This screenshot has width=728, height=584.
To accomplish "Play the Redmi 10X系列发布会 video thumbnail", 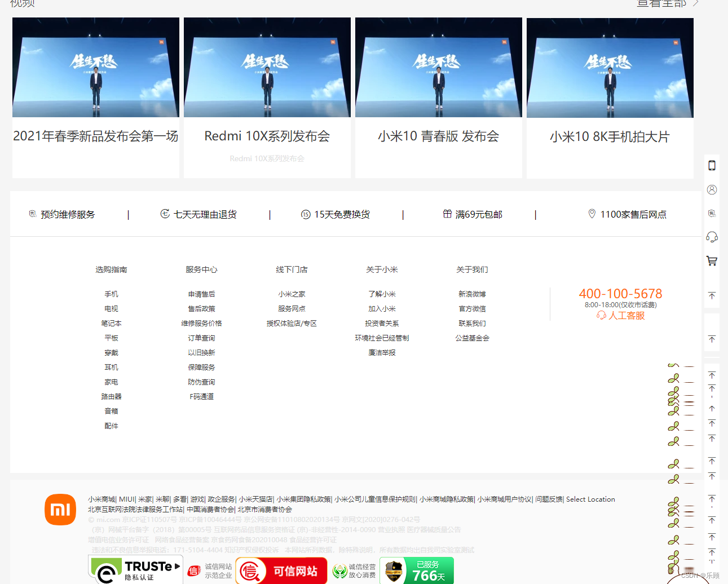I will [x=267, y=67].
